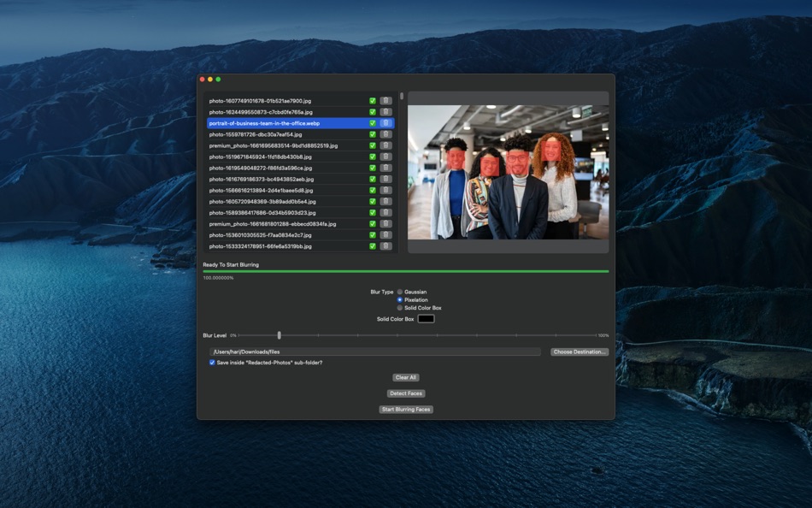
Task: Remove photo-1536010305525 using trash icon
Action: [385, 234]
